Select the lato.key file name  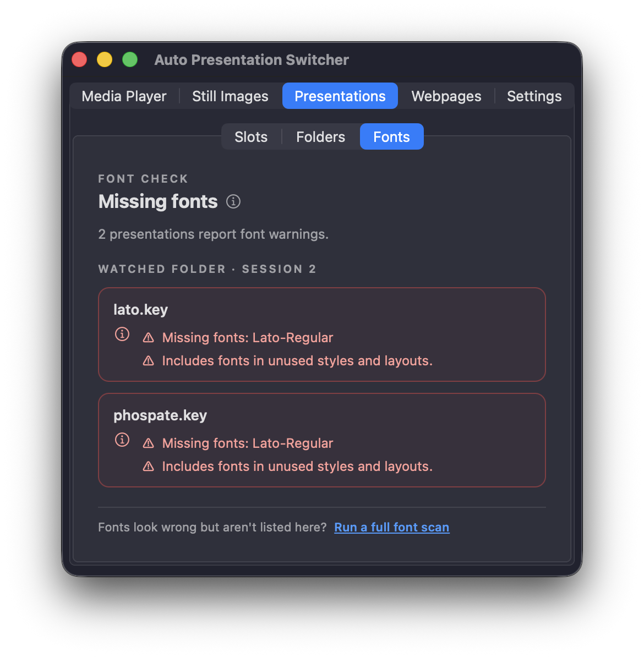pyautogui.click(x=141, y=310)
